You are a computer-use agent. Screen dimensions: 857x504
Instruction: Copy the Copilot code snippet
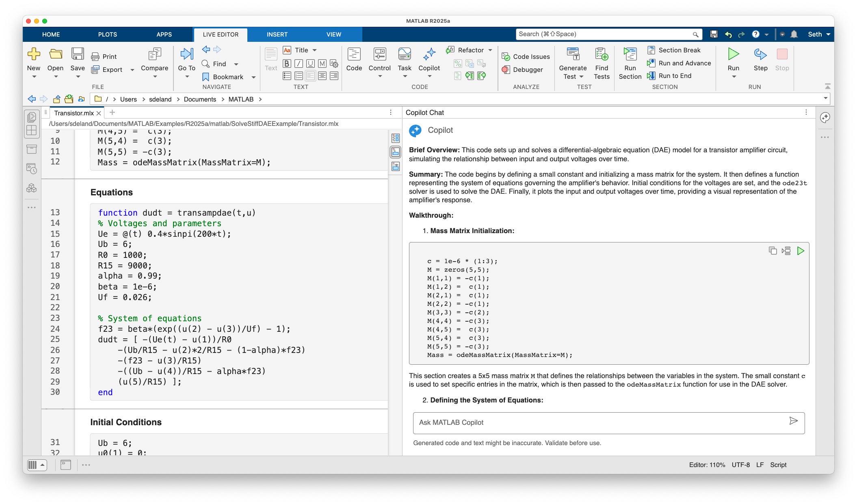(773, 251)
